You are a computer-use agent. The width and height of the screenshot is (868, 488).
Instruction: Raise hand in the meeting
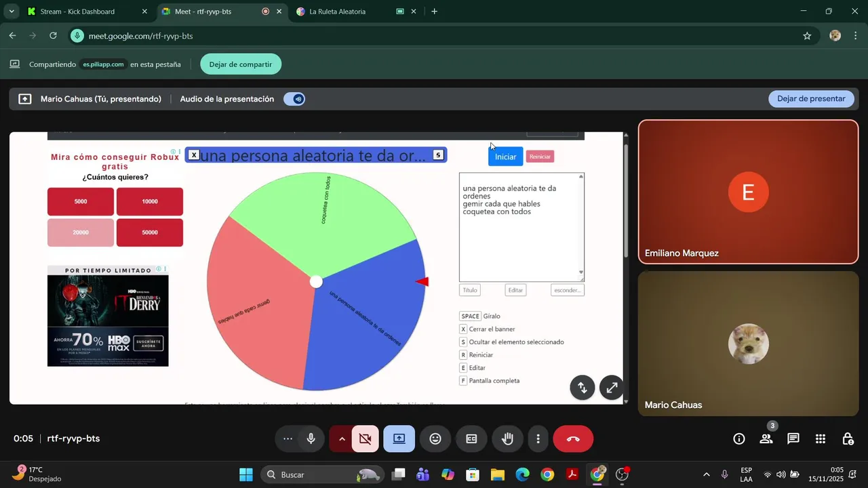pos(507,439)
